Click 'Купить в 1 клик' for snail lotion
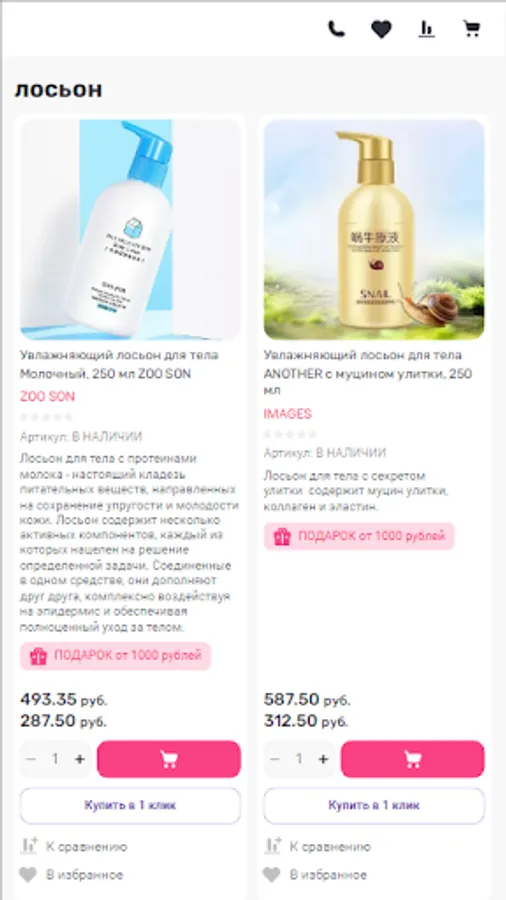Viewport: 506px width, 900px height. point(374,805)
